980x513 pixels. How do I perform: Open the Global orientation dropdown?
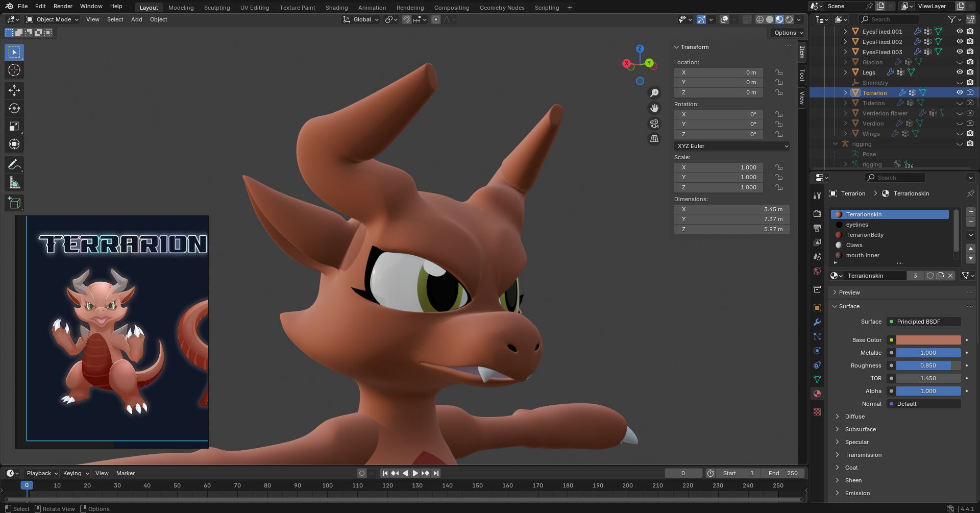[x=361, y=19]
